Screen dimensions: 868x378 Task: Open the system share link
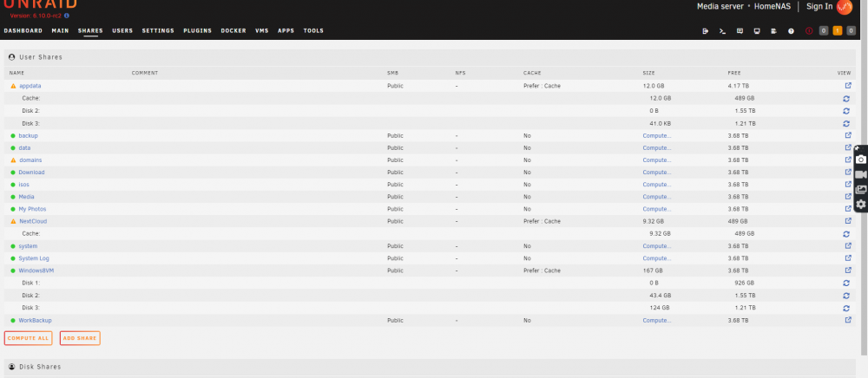29,246
